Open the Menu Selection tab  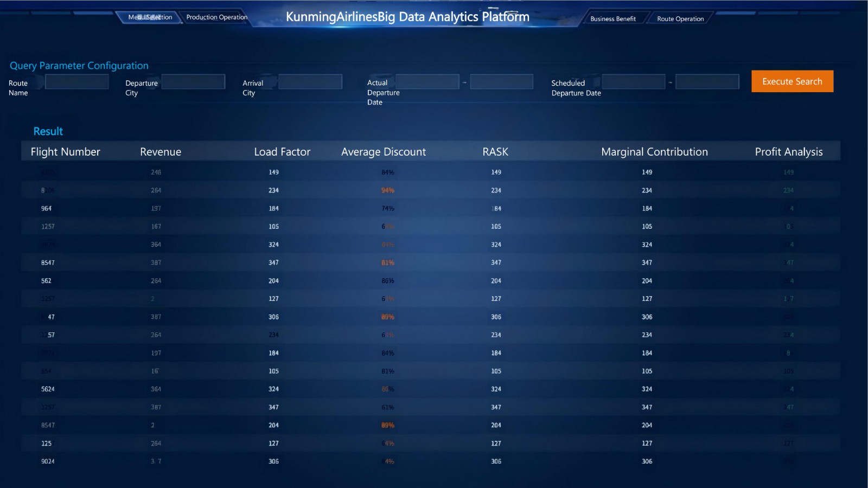point(150,17)
